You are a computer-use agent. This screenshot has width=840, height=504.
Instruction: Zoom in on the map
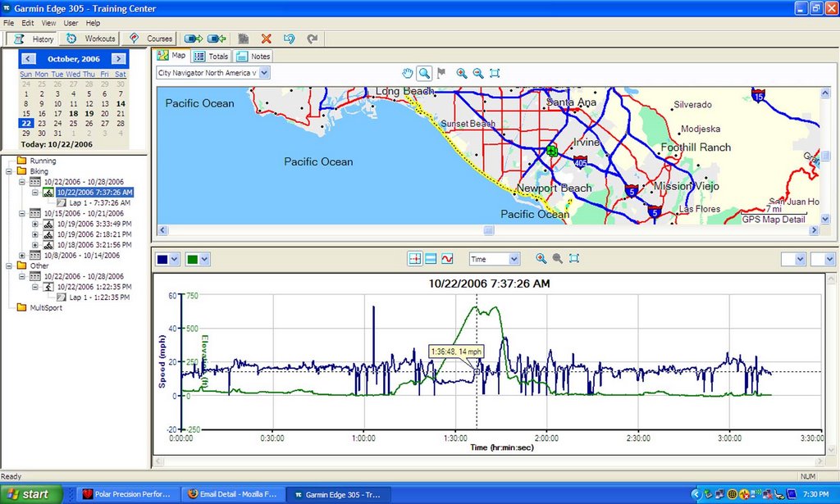[461, 73]
